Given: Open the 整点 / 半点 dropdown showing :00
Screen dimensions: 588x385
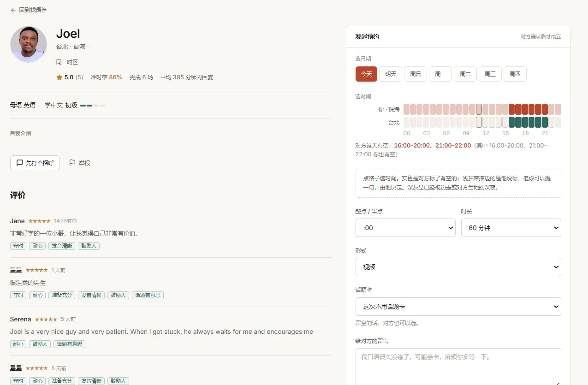Looking at the screenshot, I should 405,228.
